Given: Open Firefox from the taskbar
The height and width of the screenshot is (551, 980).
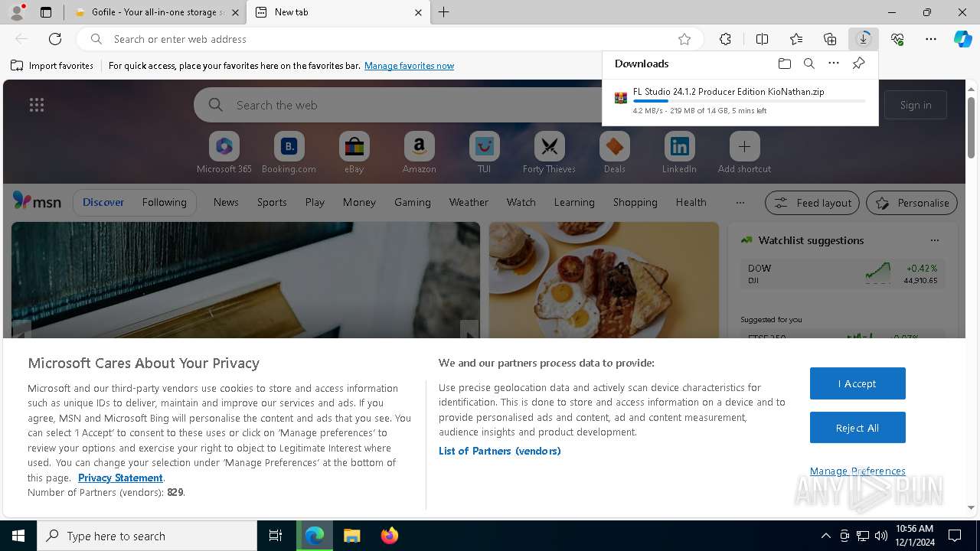Looking at the screenshot, I should [390, 536].
